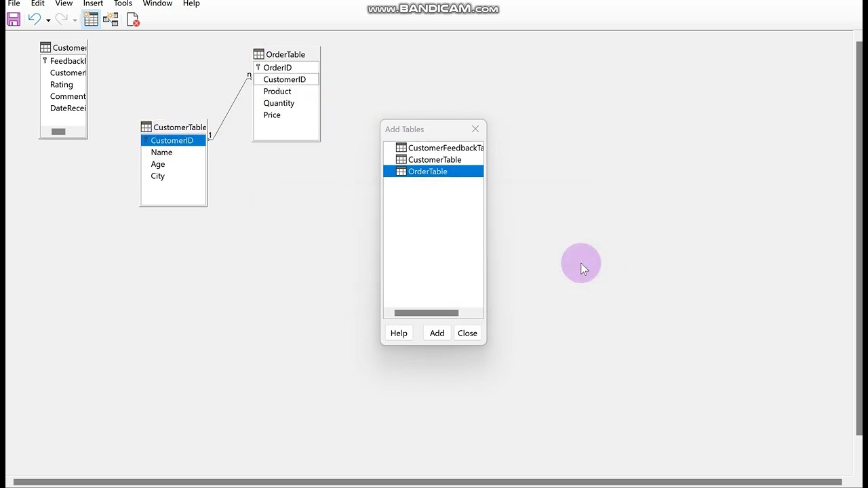Select the CustomerID field in OrderTable

(286, 79)
